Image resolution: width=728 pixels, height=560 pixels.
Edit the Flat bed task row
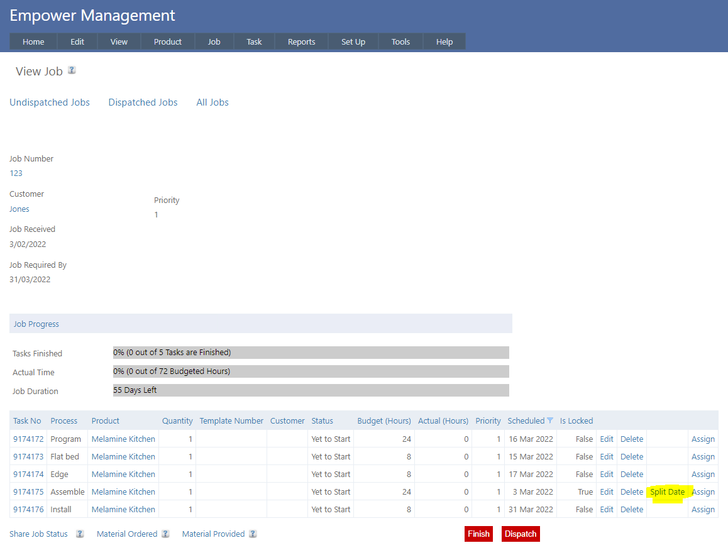click(x=606, y=457)
